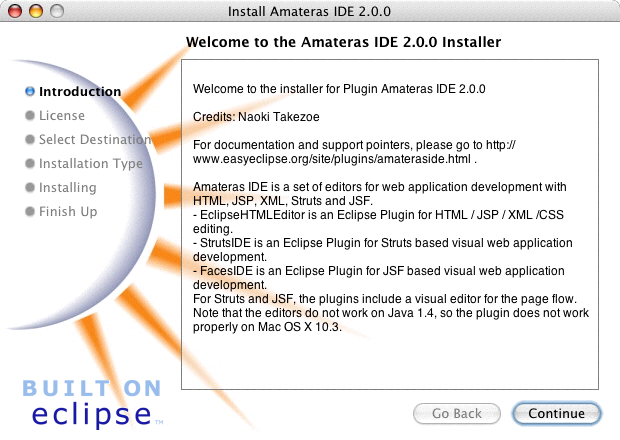Screen dimensions: 620x440
Task: Select the License step label
Action: tap(62, 116)
